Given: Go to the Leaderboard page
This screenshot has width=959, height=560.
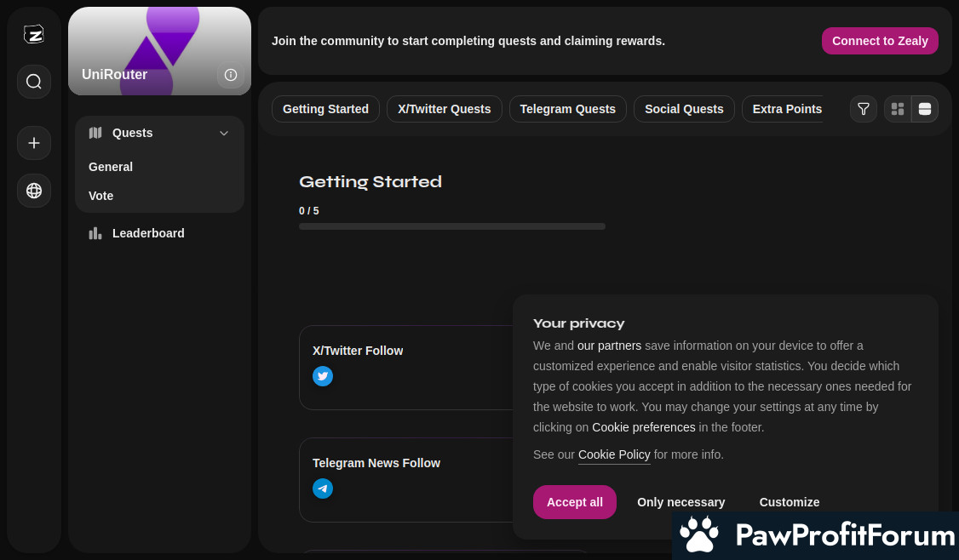Looking at the screenshot, I should [x=148, y=233].
